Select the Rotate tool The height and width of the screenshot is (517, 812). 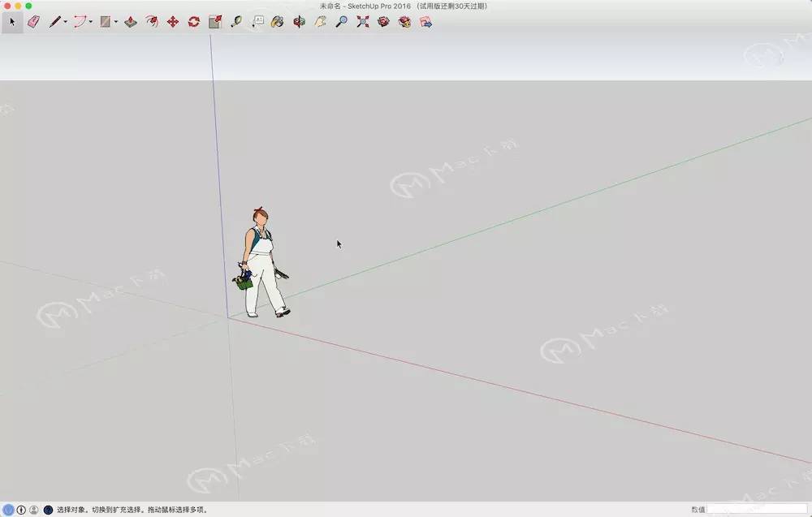point(194,22)
